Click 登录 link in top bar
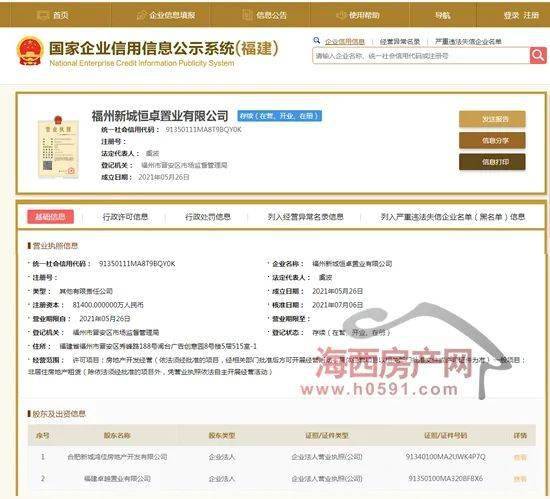550x499 pixels. [511, 15]
